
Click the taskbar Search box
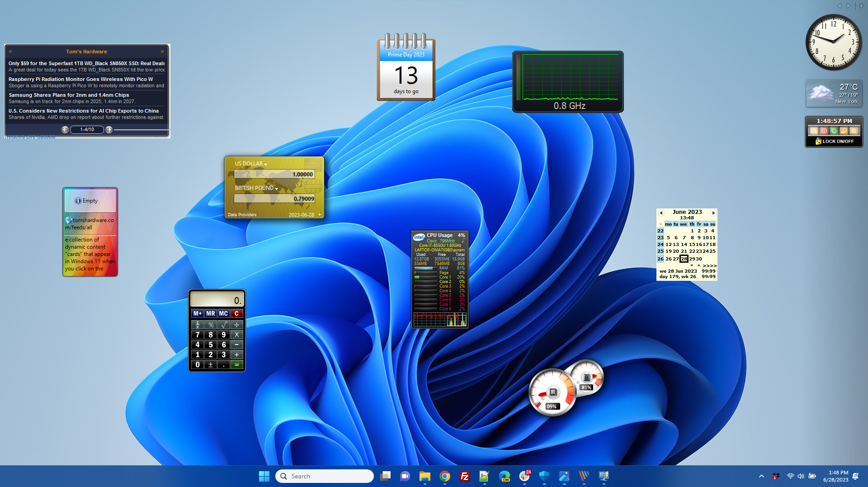click(325, 476)
